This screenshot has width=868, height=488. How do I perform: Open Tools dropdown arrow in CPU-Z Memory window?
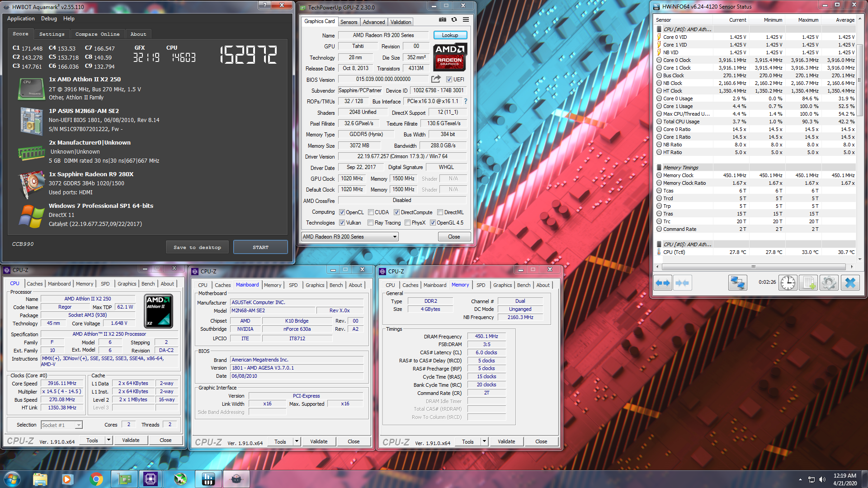coord(484,441)
